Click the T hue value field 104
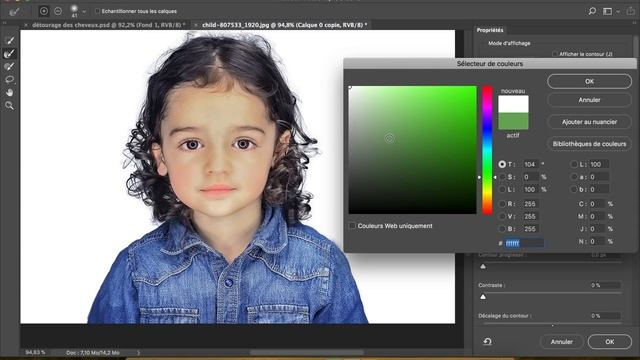 [x=531, y=164]
